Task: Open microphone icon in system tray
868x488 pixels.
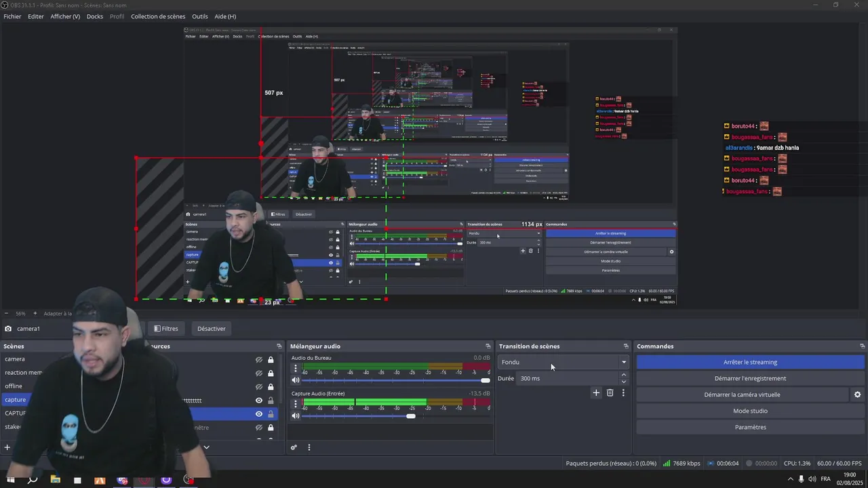Action: 802,479
